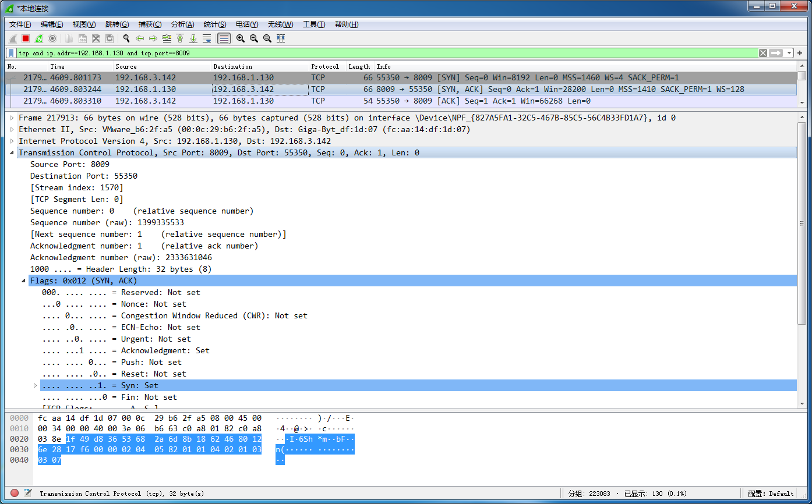812x504 pixels.
Task: Collapse the Flags: 0x012 subtree
Action: [x=24, y=281]
